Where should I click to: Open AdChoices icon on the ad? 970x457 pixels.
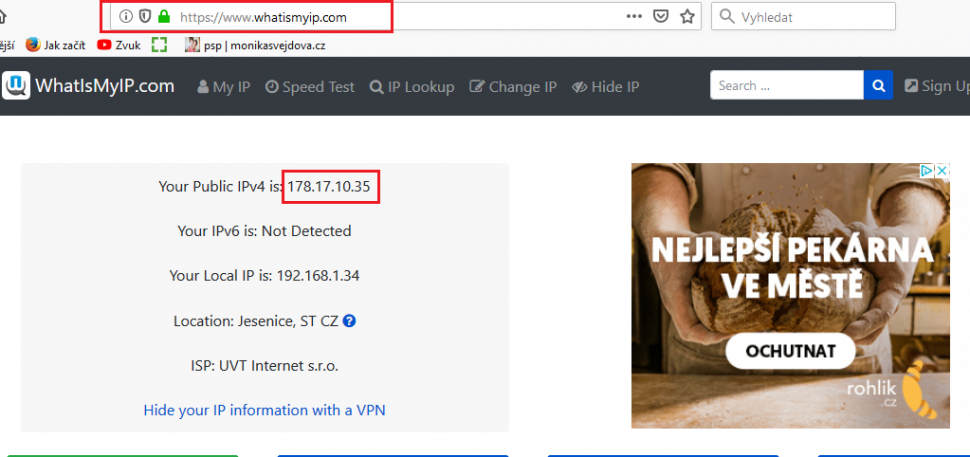click(x=927, y=171)
